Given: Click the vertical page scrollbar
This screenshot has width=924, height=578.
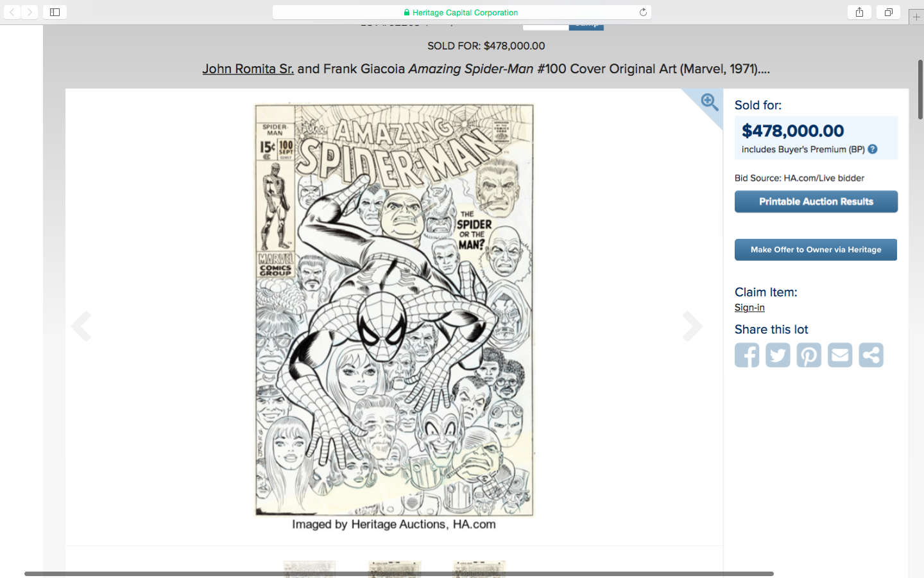Looking at the screenshot, I should [920, 89].
